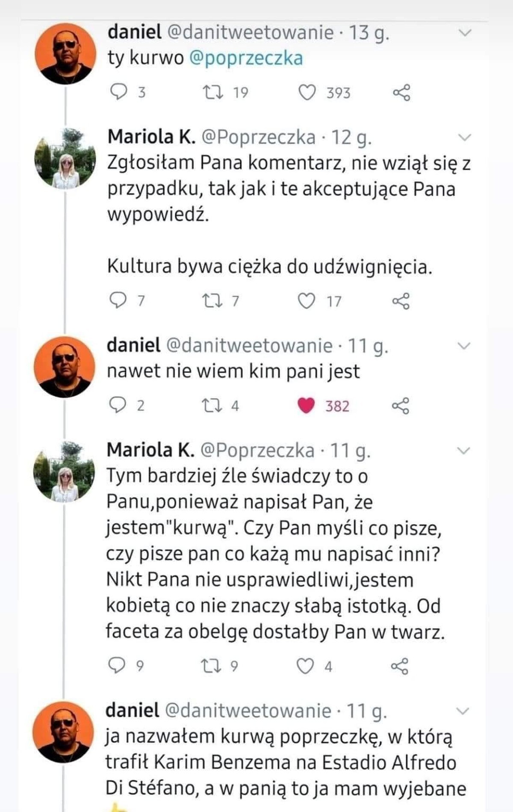Click daniel's avatar on the first tweet
The image size is (513, 812).
pos(65,53)
